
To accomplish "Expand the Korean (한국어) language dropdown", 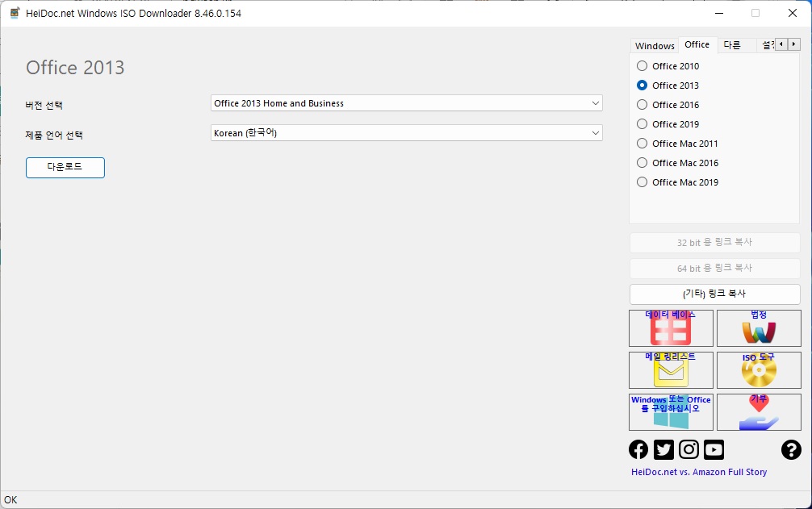I will [x=407, y=133].
